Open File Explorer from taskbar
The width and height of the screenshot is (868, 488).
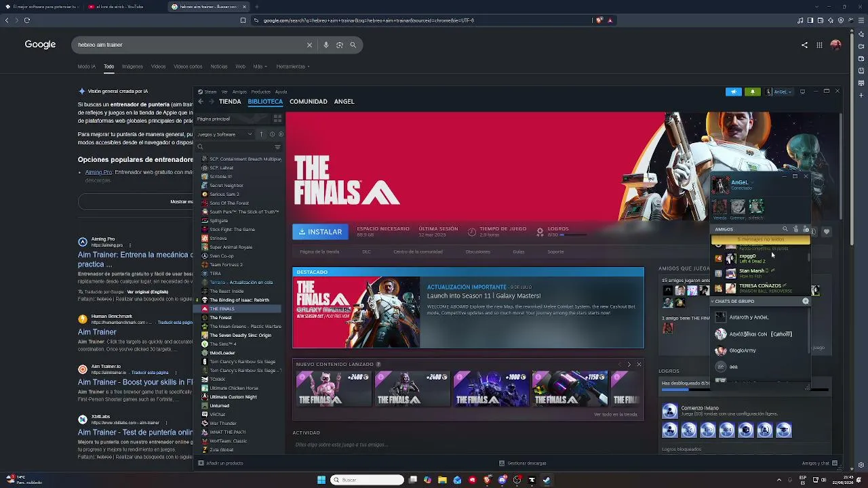(442, 480)
